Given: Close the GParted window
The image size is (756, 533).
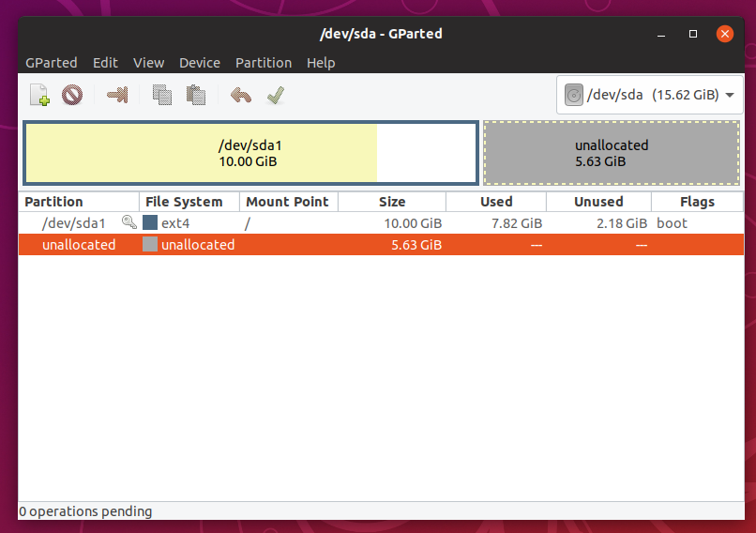Looking at the screenshot, I should (x=725, y=34).
